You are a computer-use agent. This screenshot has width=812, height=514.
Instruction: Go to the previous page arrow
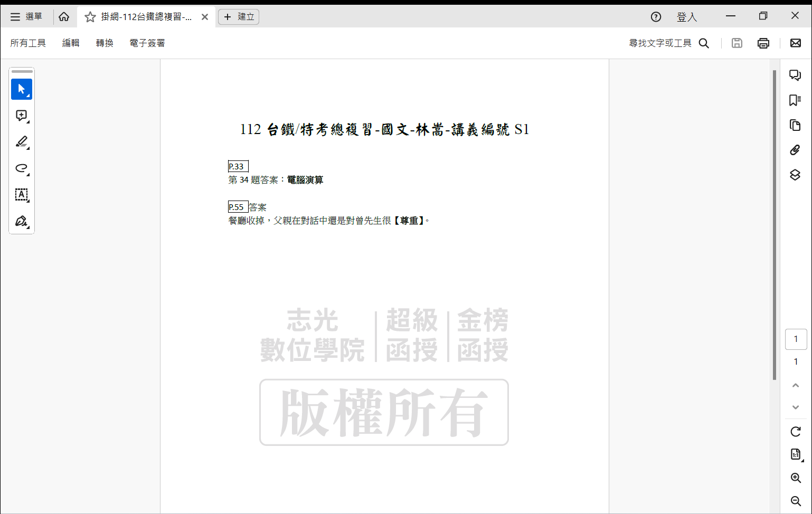796,385
